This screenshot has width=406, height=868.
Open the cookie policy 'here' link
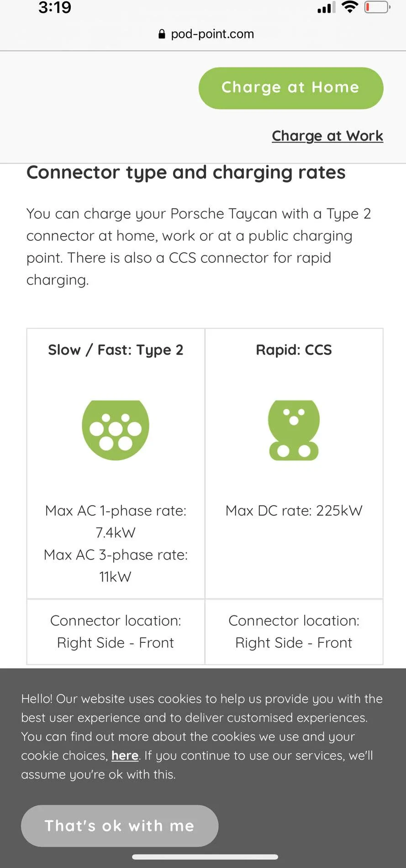(125, 755)
